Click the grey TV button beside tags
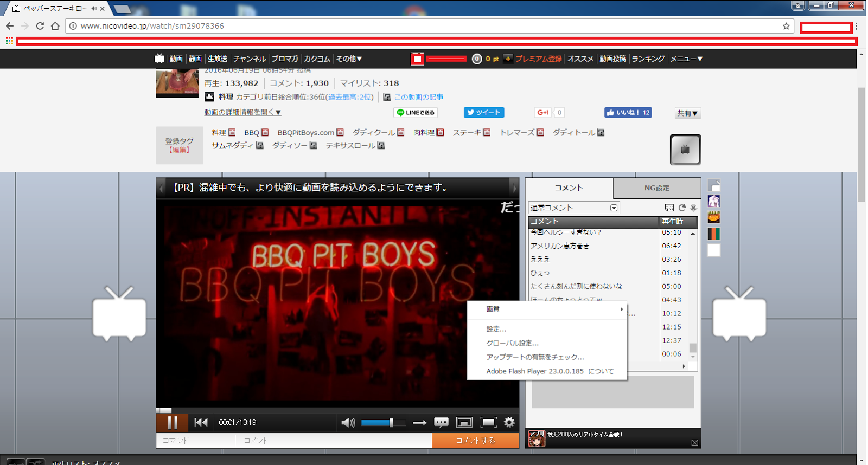This screenshot has height=465, width=868. pos(686,150)
